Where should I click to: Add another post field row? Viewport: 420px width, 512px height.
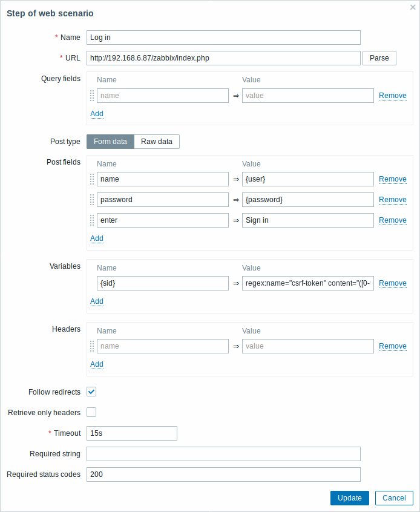click(x=97, y=238)
